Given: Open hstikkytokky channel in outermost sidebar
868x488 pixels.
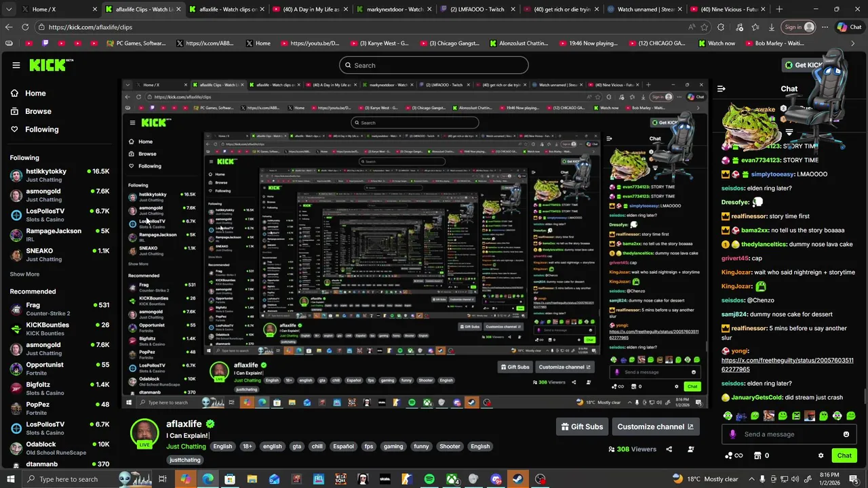Looking at the screenshot, I should pyautogui.click(x=60, y=176).
